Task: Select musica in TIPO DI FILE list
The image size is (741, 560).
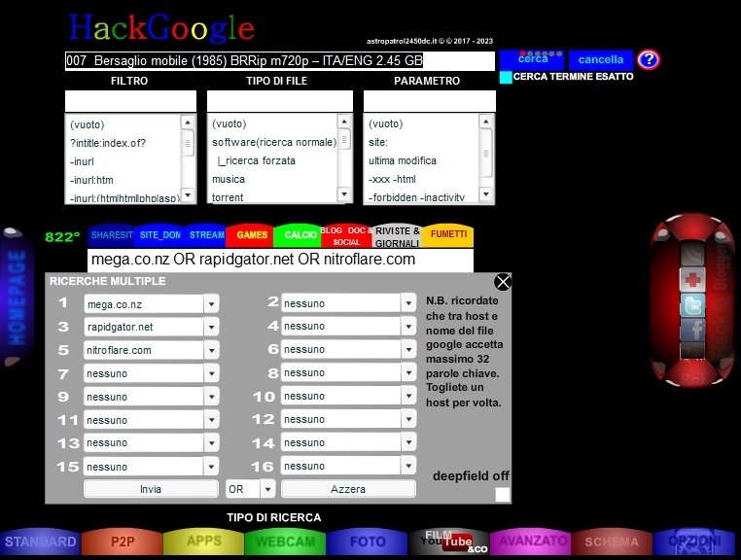Action: pyautogui.click(x=272, y=179)
